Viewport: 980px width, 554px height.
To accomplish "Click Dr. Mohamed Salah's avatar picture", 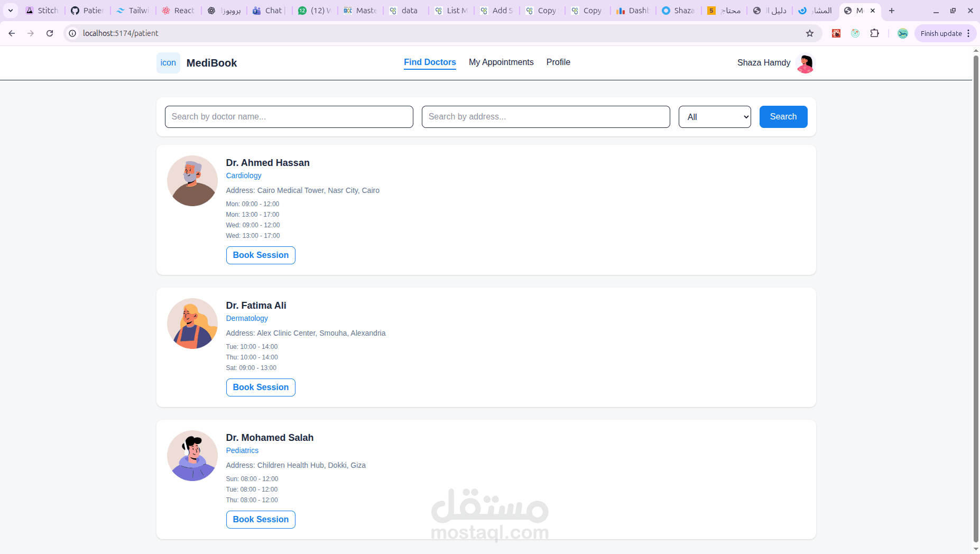I will [x=192, y=456].
